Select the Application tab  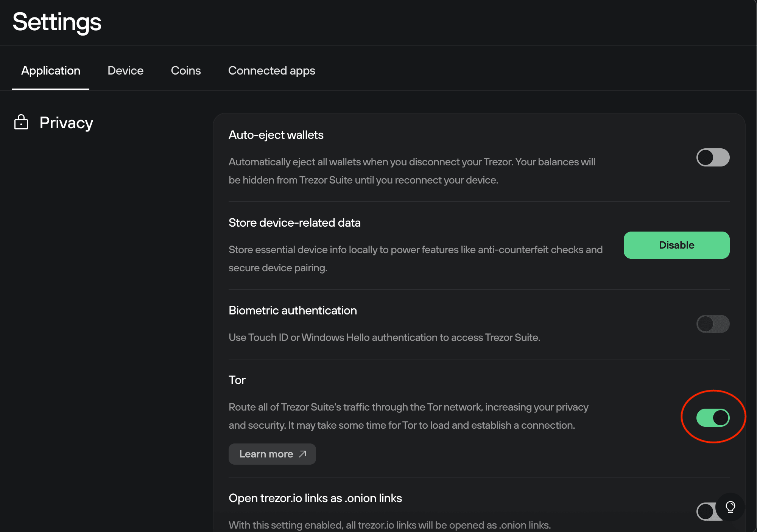click(x=50, y=70)
